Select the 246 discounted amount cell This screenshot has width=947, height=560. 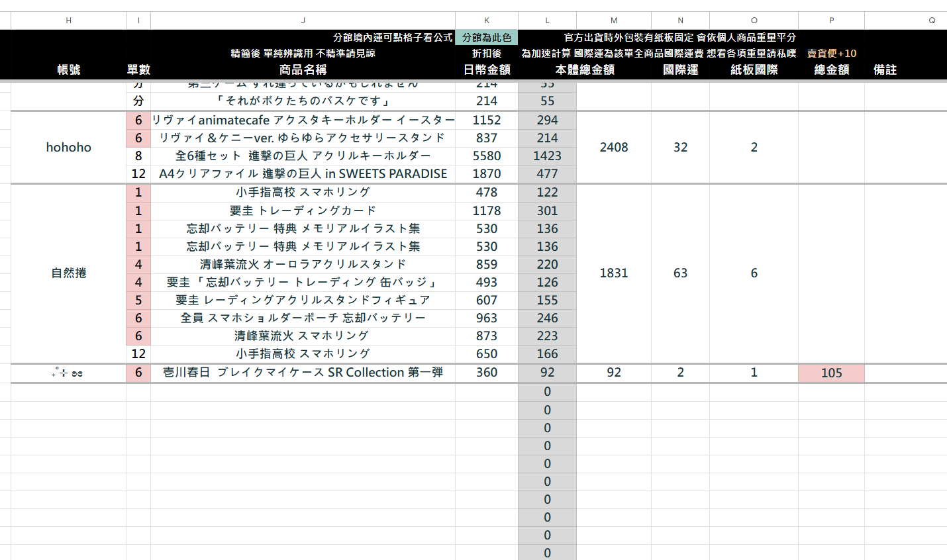tap(547, 318)
